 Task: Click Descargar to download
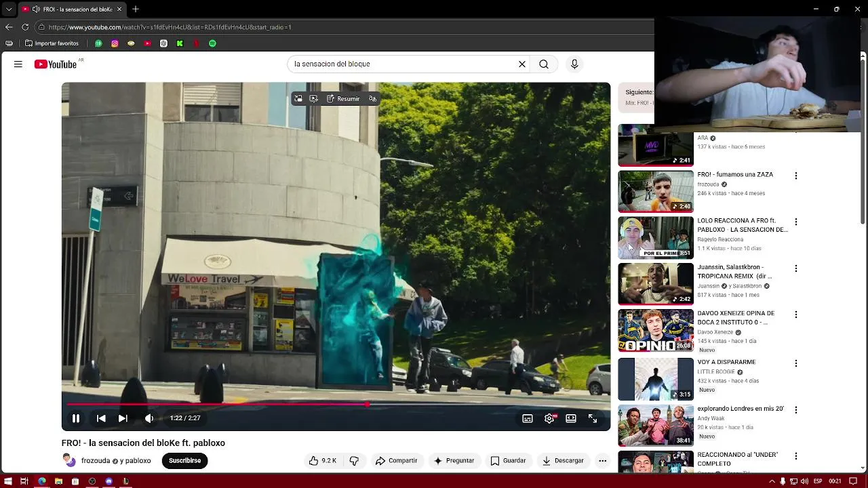563,461
